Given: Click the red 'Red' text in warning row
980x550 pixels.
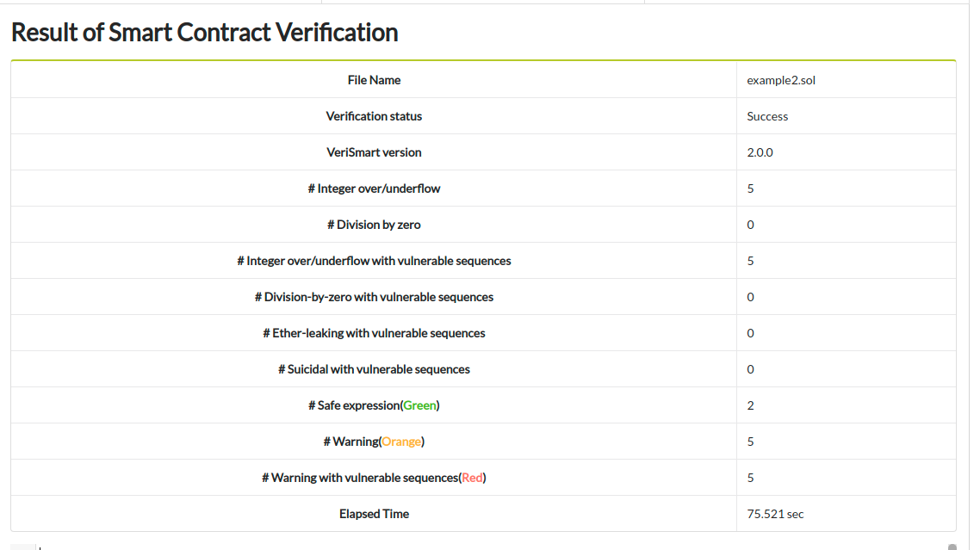Looking at the screenshot, I should (472, 478).
